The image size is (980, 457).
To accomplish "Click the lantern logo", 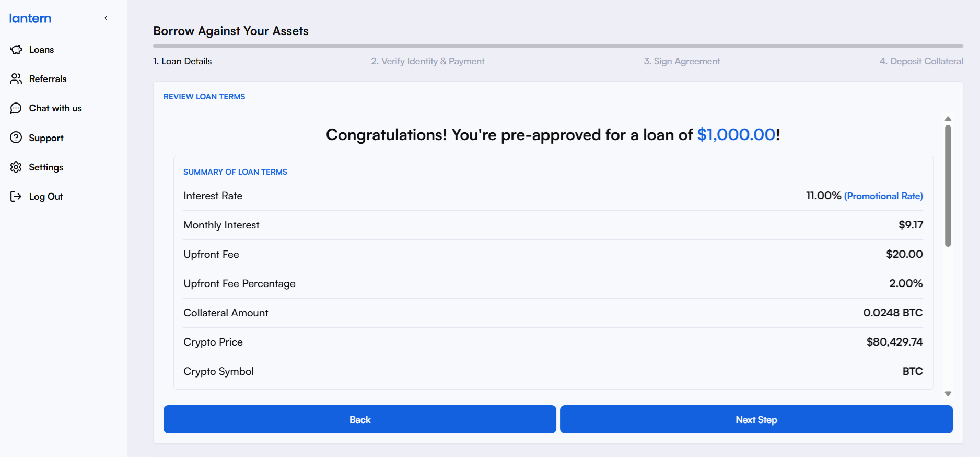I will pos(30,18).
